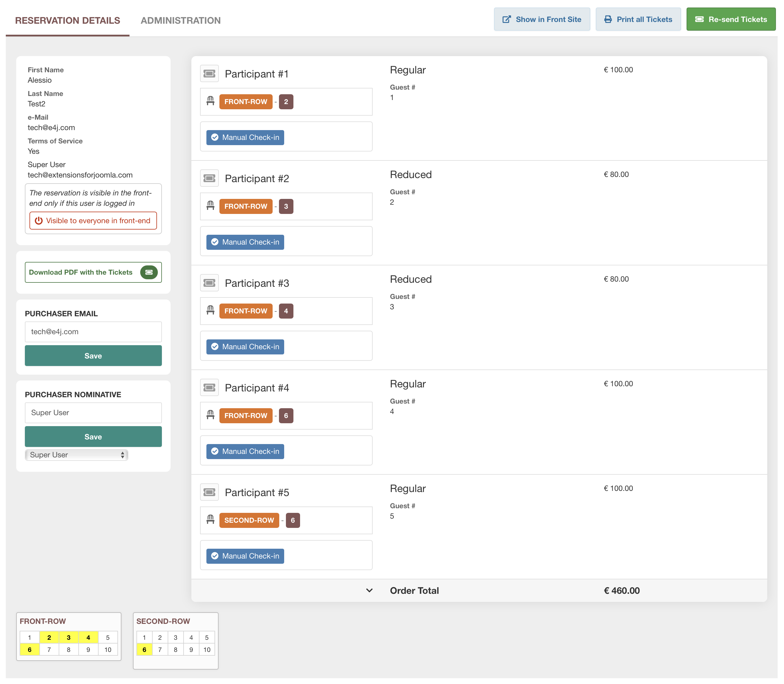The width and height of the screenshot is (784, 684).
Task: Download PDF with the Tickets
Action: 93,272
